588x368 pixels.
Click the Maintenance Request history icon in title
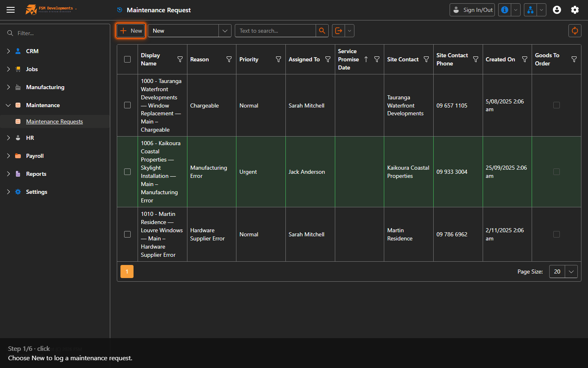click(120, 10)
